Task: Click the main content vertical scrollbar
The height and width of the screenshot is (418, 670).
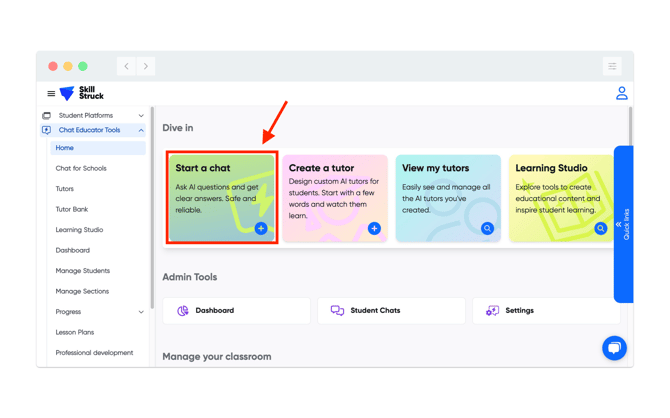Action: point(630,125)
